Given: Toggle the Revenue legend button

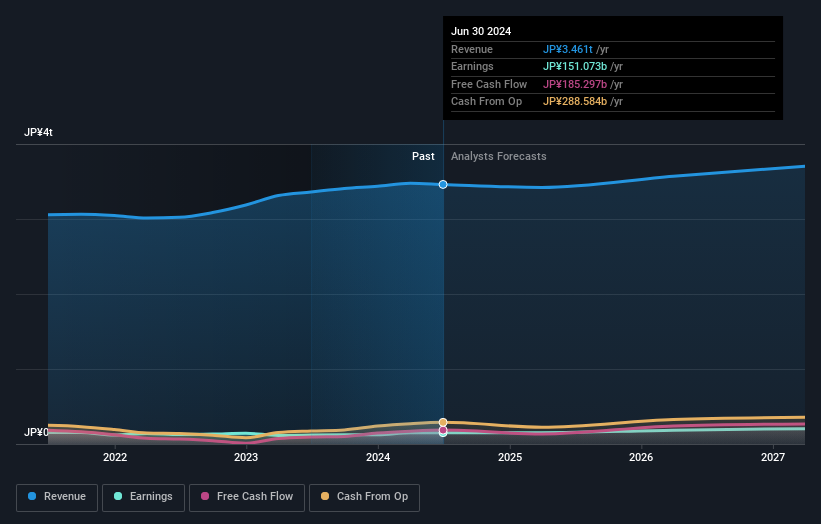Looking at the screenshot, I should [x=57, y=497].
